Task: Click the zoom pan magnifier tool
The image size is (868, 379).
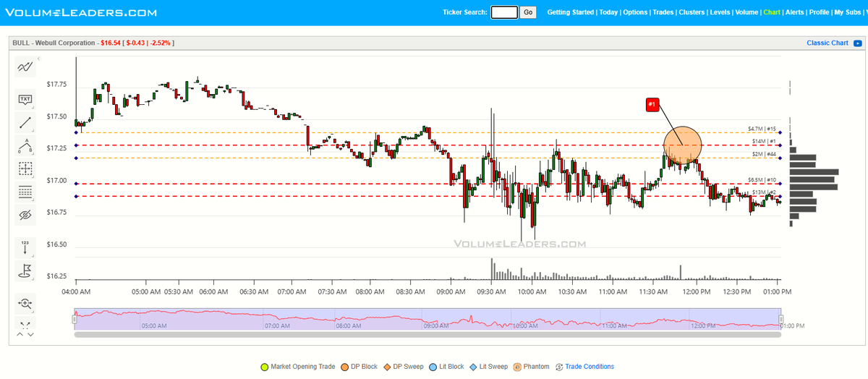Action: tap(25, 302)
